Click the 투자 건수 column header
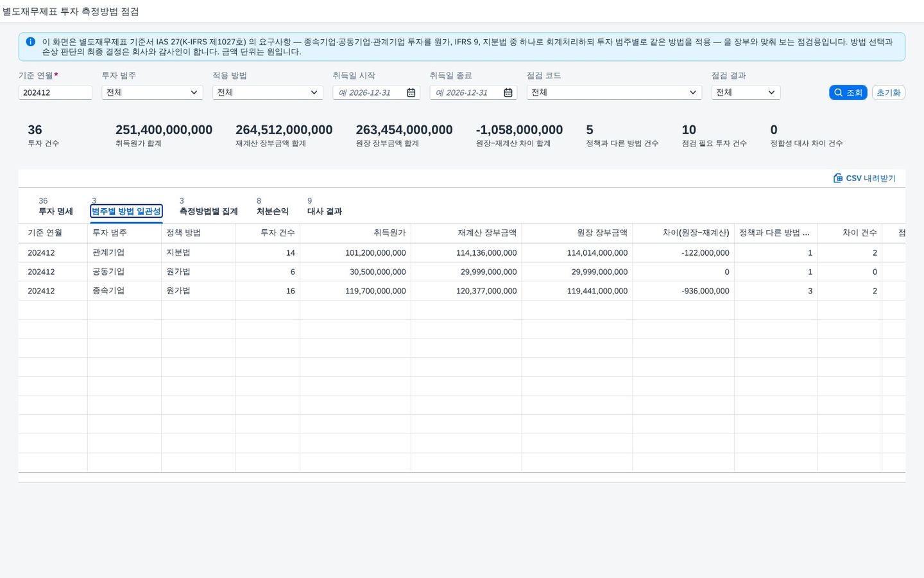Viewport: 924px width, 578px height. point(268,233)
